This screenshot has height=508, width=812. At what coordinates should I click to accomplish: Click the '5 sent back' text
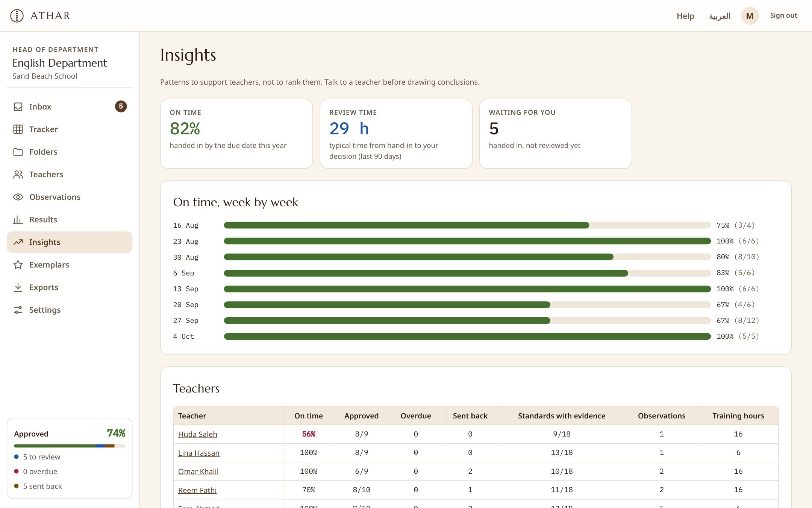click(42, 486)
